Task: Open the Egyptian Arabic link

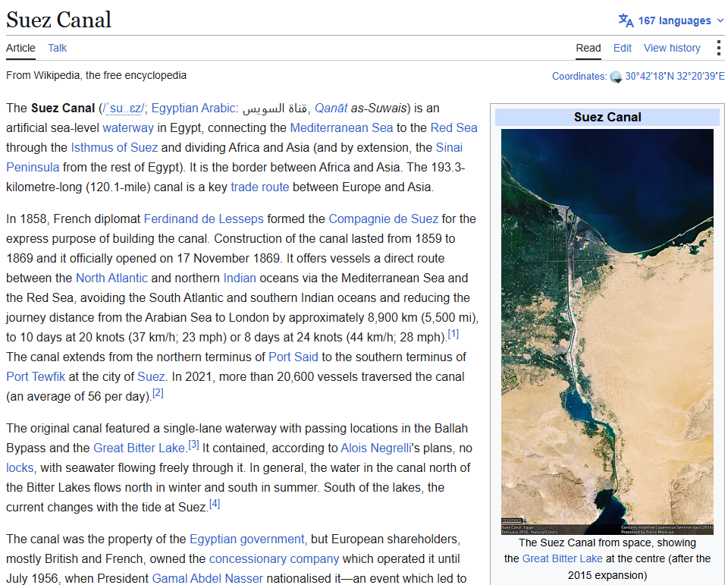Action: 193,109
